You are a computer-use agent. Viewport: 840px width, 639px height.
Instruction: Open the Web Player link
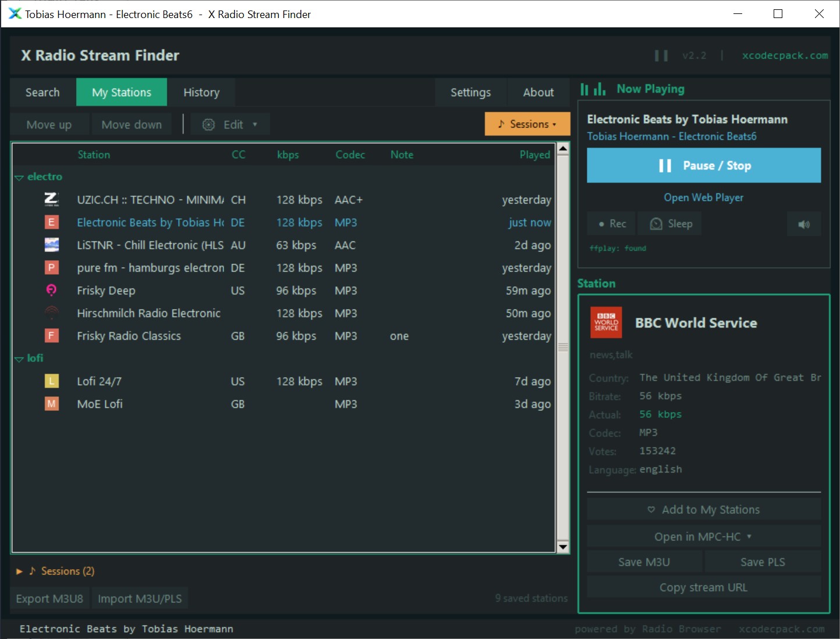pyautogui.click(x=704, y=197)
